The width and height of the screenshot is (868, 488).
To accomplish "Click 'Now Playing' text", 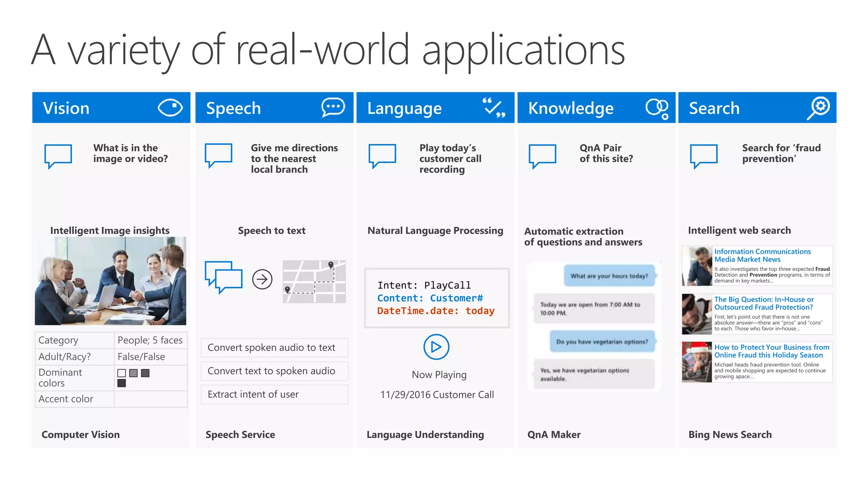I will (x=439, y=375).
